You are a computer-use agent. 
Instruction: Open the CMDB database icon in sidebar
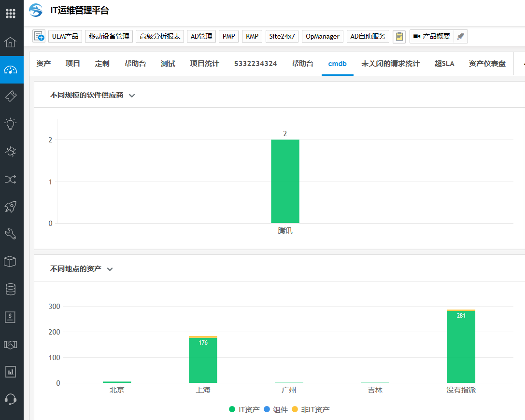coord(11,289)
